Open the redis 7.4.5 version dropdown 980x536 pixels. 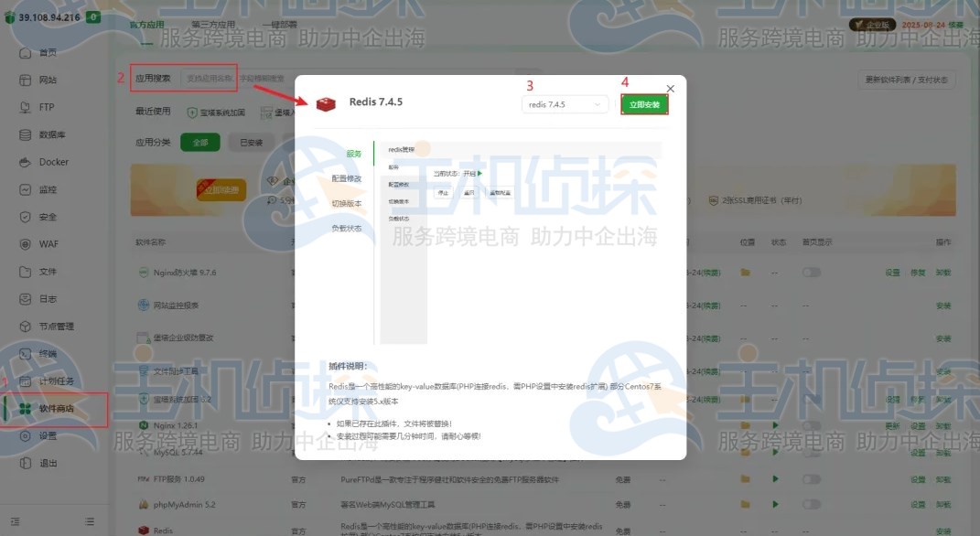point(565,104)
